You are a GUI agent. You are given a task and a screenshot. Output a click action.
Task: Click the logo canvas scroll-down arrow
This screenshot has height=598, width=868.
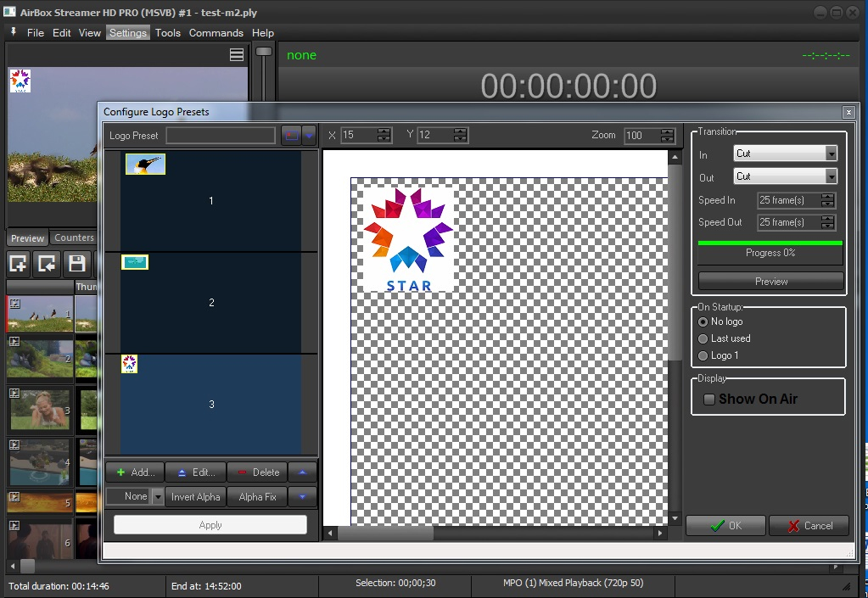point(675,519)
